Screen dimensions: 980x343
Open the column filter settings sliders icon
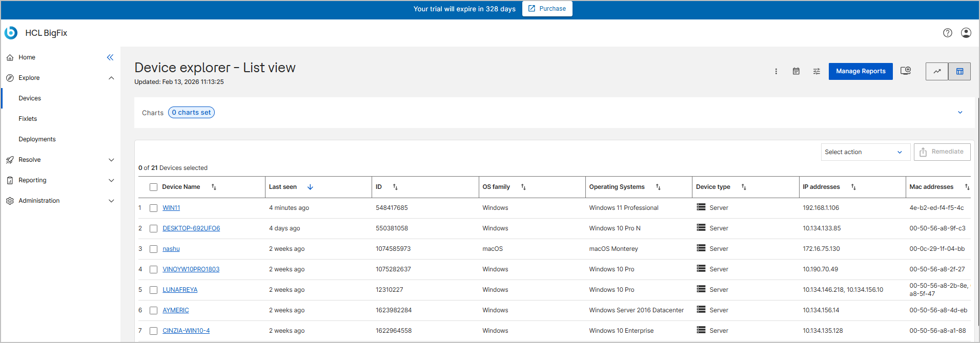tap(816, 72)
